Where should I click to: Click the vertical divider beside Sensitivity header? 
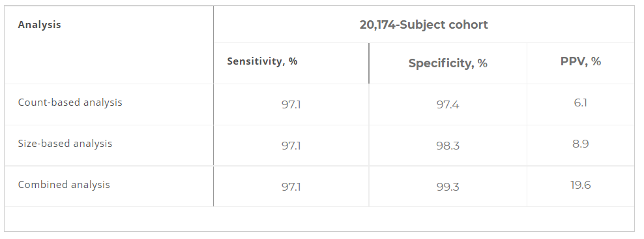click(x=369, y=63)
